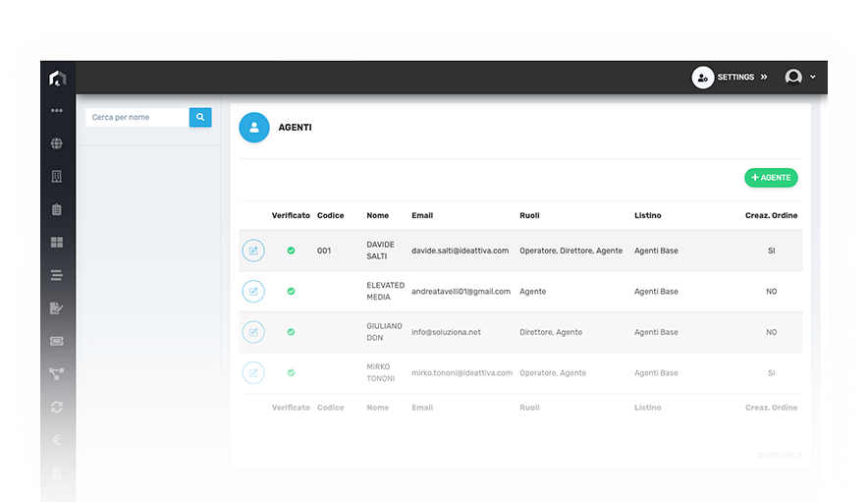868x502 pixels.
Task: Click the user settings round icon
Action: [x=702, y=78]
